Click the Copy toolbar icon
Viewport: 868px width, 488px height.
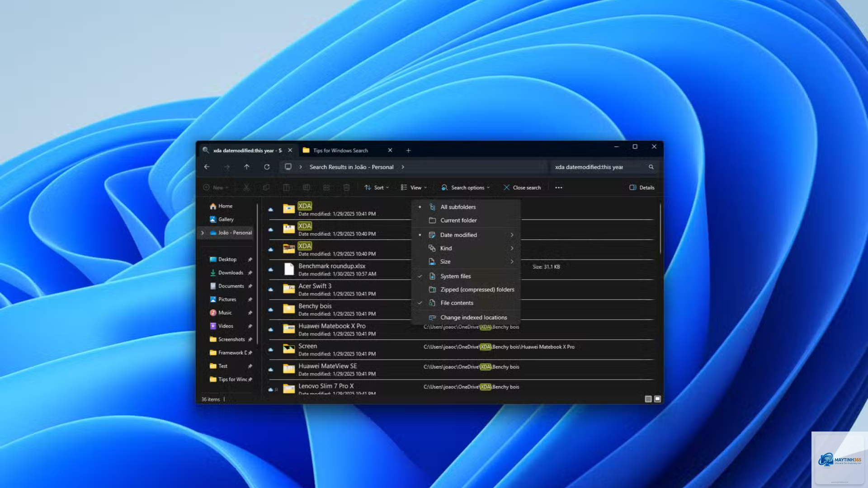click(x=266, y=188)
